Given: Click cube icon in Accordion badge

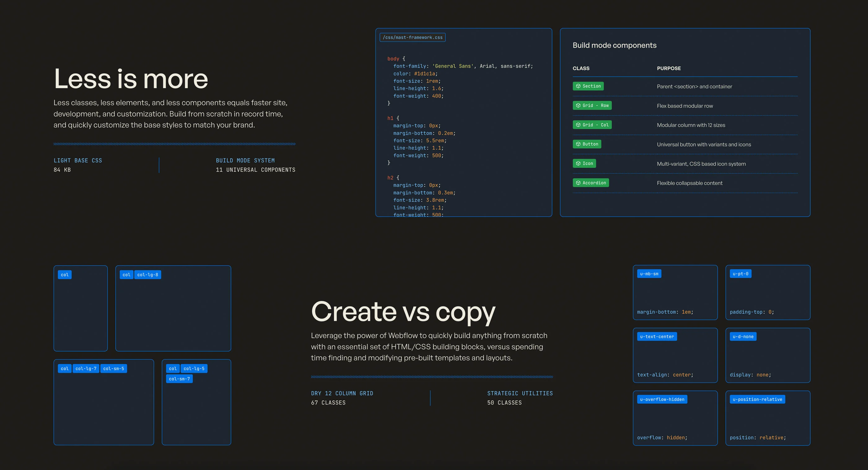Looking at the screenshot, I should point(578,183).
